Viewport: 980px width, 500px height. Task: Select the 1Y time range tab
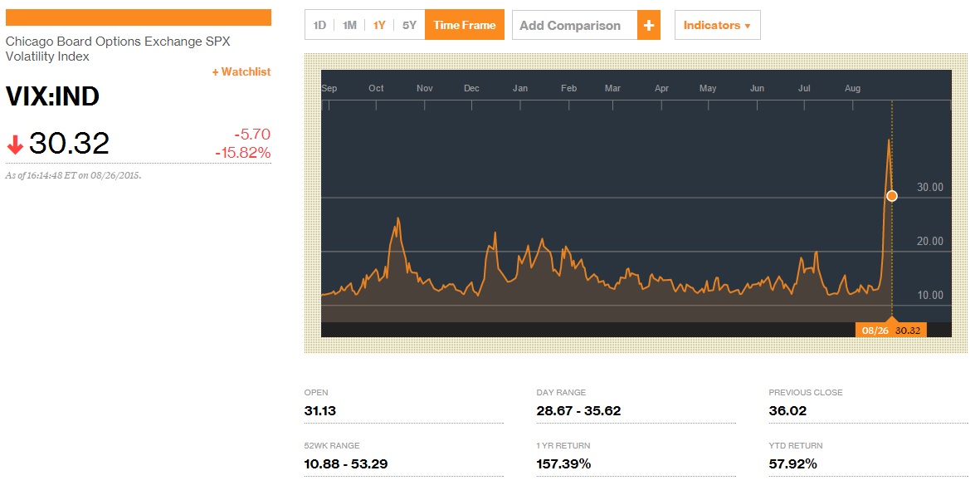click(379, 25)
